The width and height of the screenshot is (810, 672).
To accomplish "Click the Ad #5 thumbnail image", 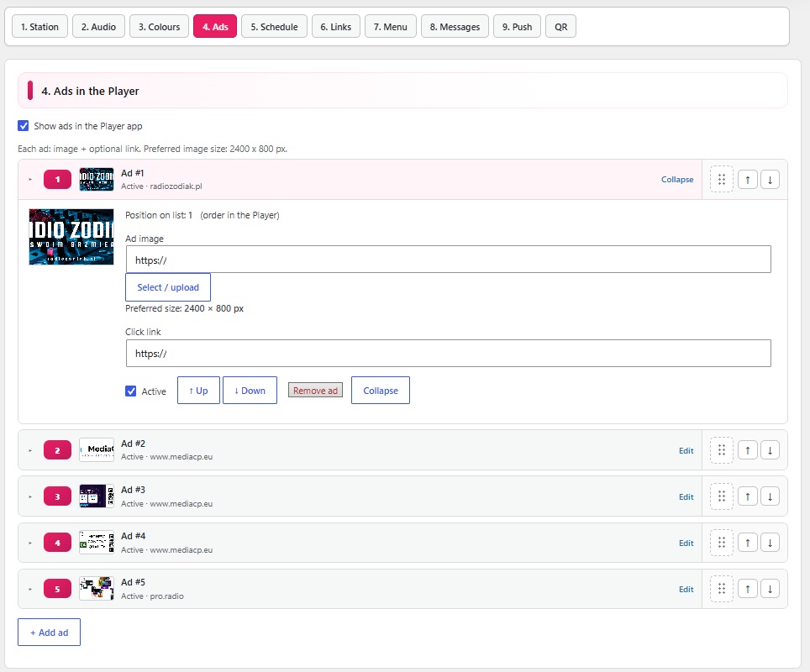I will tap(97, 588).
